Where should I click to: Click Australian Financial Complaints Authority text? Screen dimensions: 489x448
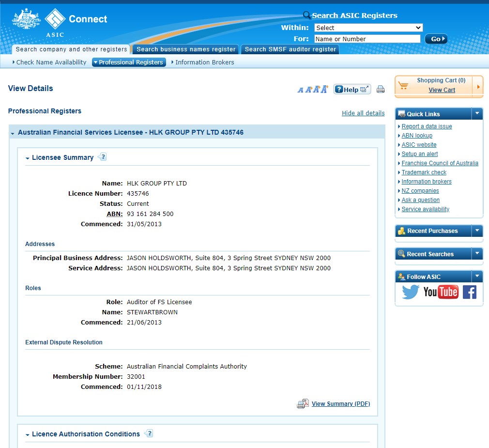[187, 366]
